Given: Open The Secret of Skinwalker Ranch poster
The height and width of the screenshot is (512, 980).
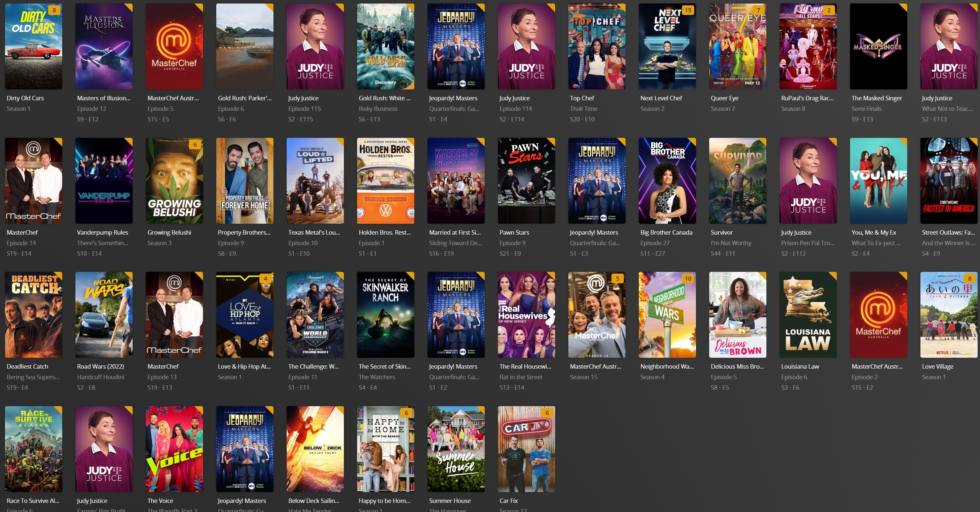Looking at the screenshot, I should click(x=385, y=315).
